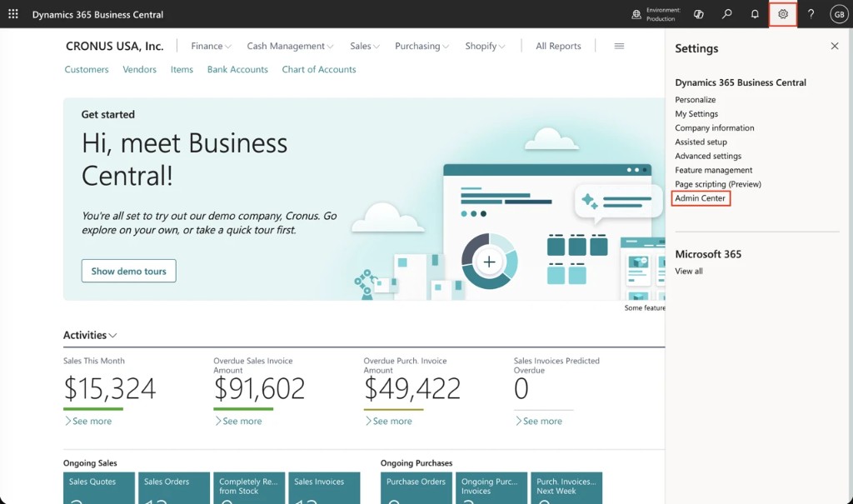Open Page scripting (Preview)
The width and height of the screenshot is (853, 504).
pos(717,184)
